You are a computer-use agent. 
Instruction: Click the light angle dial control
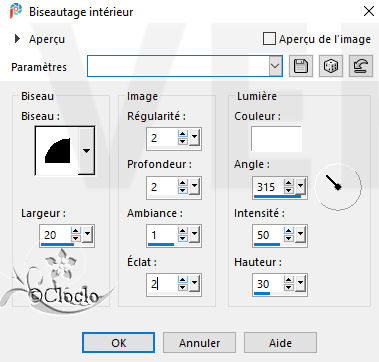tap(338, 187)
